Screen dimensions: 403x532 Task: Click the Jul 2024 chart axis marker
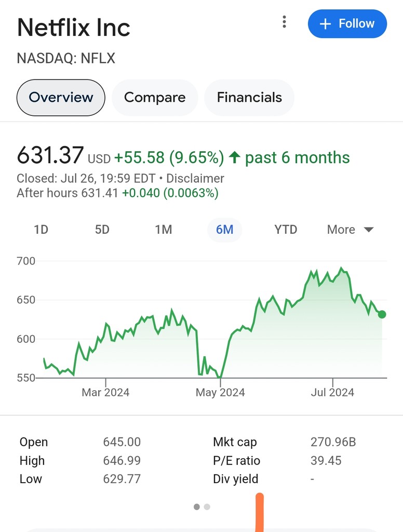point(333,392)
